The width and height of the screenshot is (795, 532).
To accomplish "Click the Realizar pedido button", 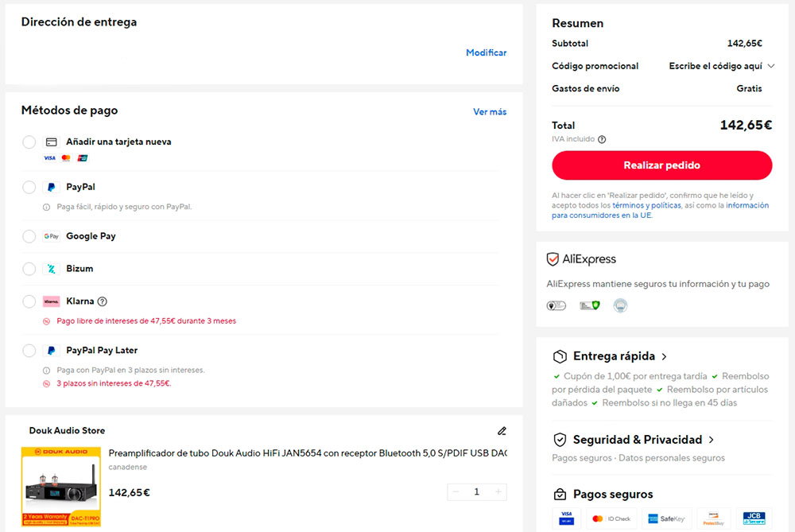I will (x=661, y=165).
